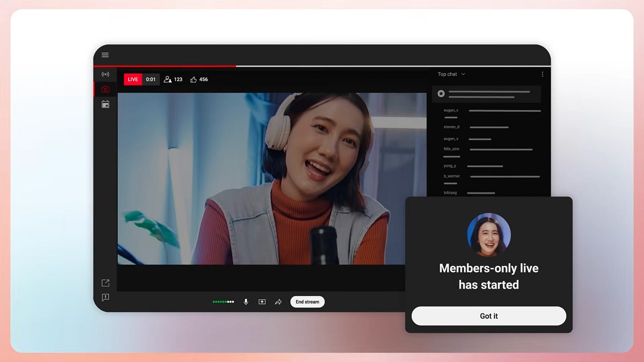Open the chat three-dot options menu
The image size is (644, 362).
pos(542,74)
